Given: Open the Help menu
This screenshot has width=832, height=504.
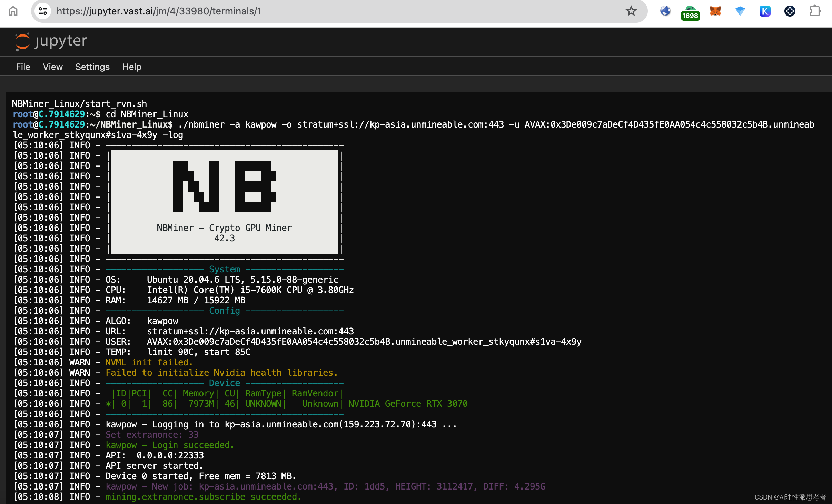Looking at the screenshot, I should [132, 67].
